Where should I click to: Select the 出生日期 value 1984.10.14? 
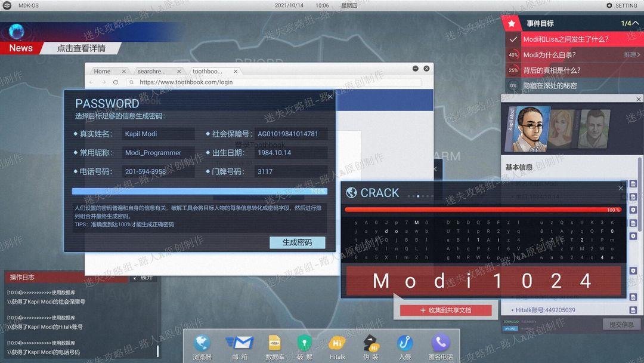(x=291, y=152)
